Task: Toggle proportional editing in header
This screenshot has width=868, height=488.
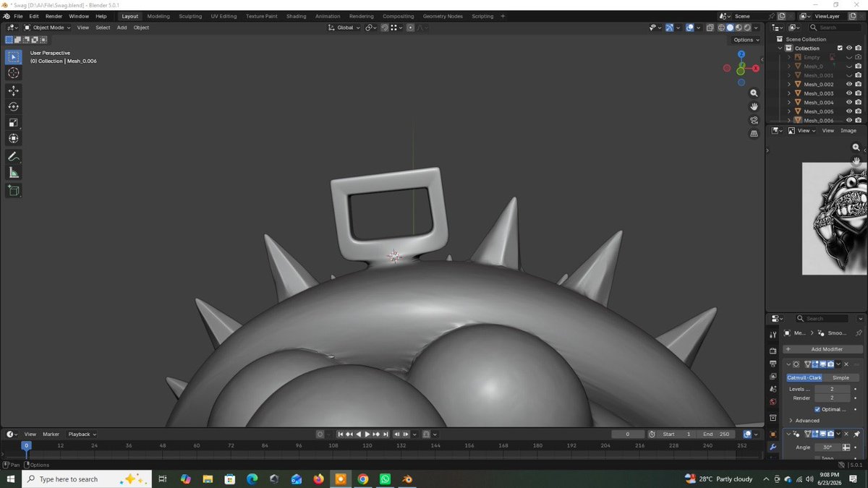Action: tap(410, 27)
